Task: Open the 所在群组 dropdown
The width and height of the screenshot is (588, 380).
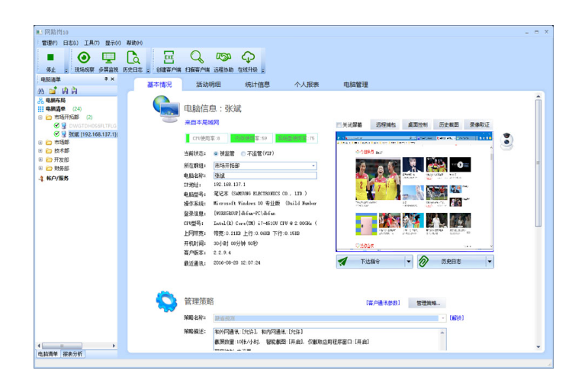Action: tap(313, 165)
